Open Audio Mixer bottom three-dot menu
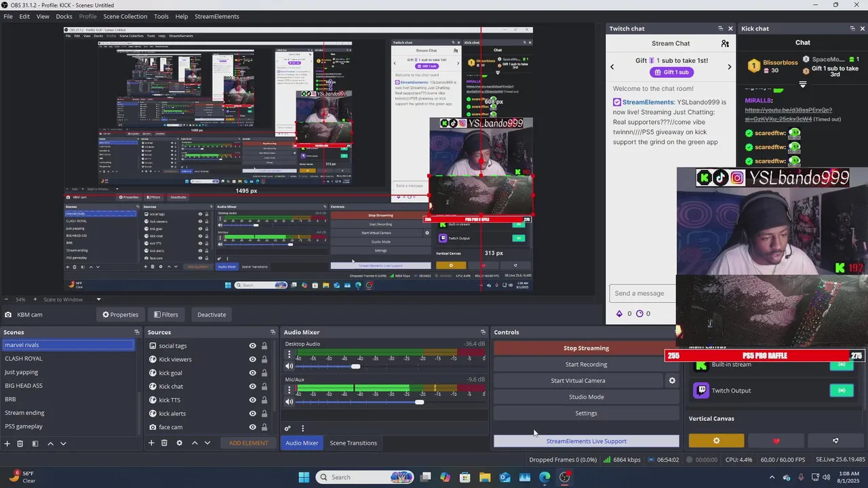 coord(302,428)
